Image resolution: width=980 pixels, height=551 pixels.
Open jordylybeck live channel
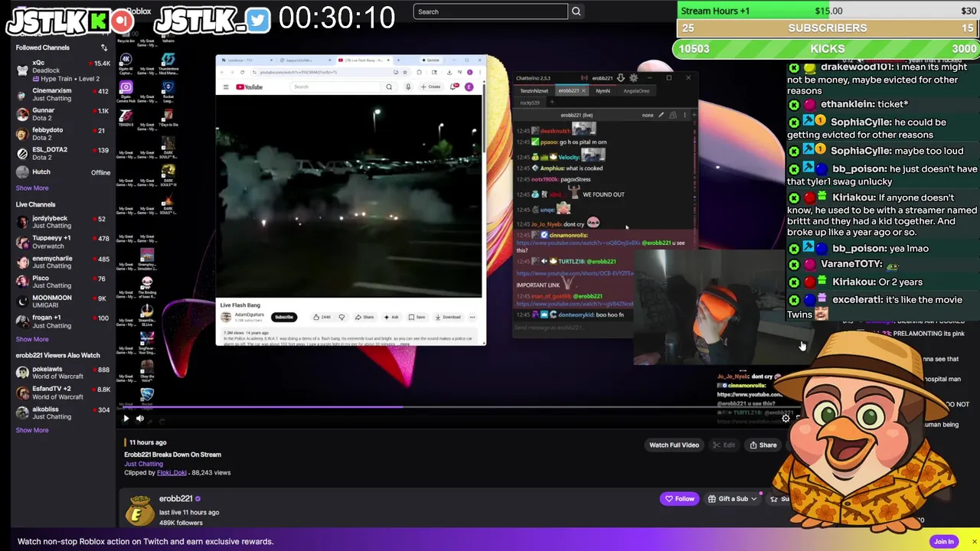pos(63,222)
